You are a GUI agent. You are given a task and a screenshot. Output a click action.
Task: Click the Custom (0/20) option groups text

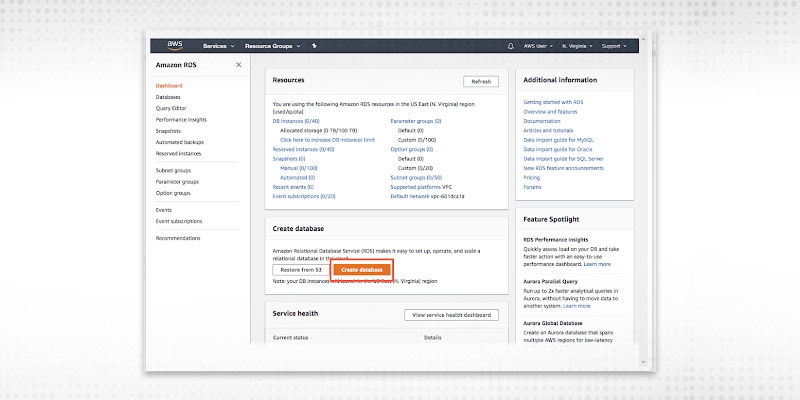pyautogui.click(x=415, y=168)
